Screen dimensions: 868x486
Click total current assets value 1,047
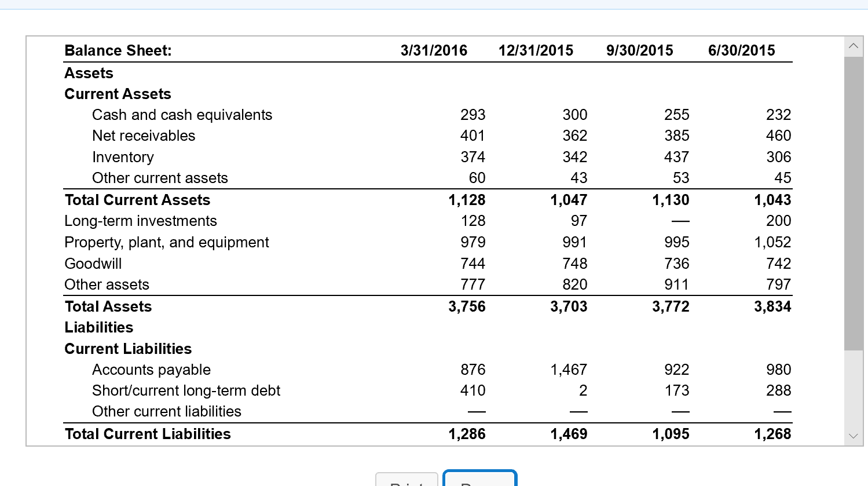(569, 200)
